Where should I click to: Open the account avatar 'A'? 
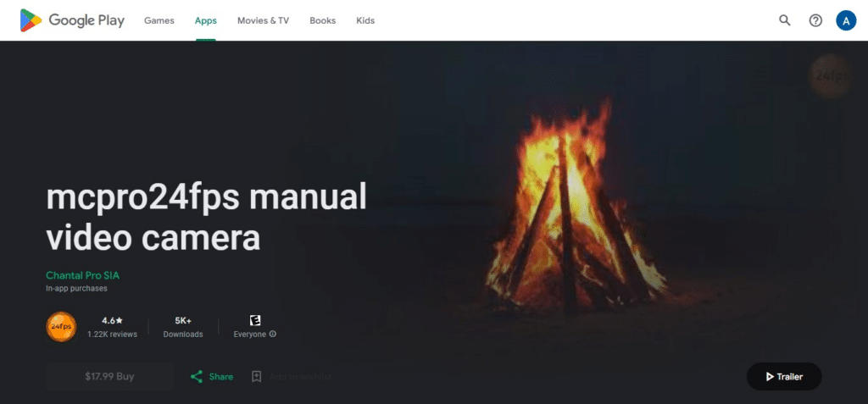click(846, 20)
